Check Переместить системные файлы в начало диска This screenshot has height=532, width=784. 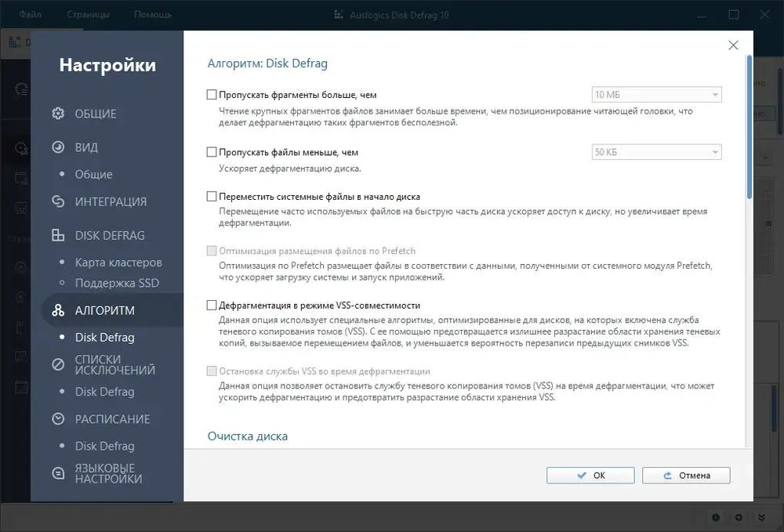[x=212, y=197]
